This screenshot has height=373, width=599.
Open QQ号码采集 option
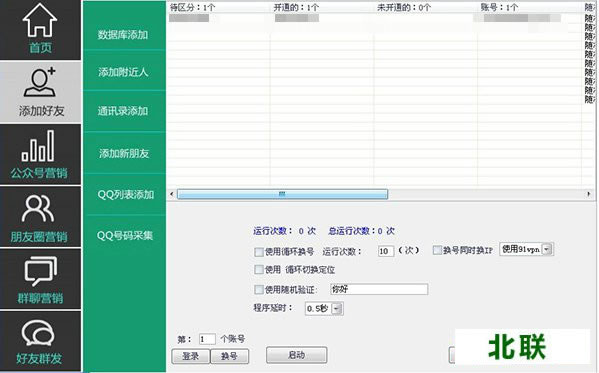click(125, 235)
